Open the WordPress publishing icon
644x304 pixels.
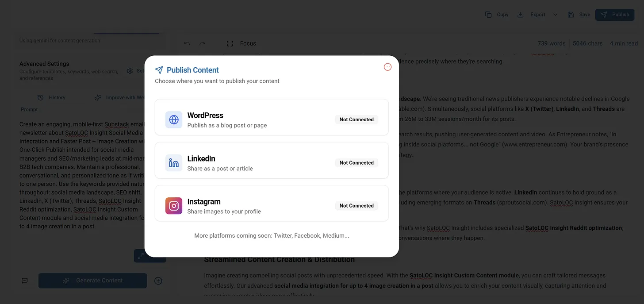pos(173,119)
